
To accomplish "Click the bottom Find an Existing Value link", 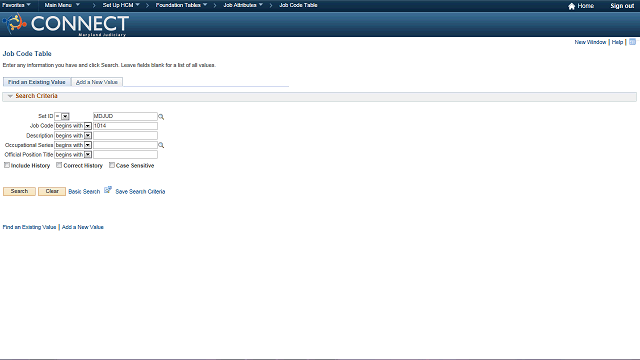I will click(29, 227).
